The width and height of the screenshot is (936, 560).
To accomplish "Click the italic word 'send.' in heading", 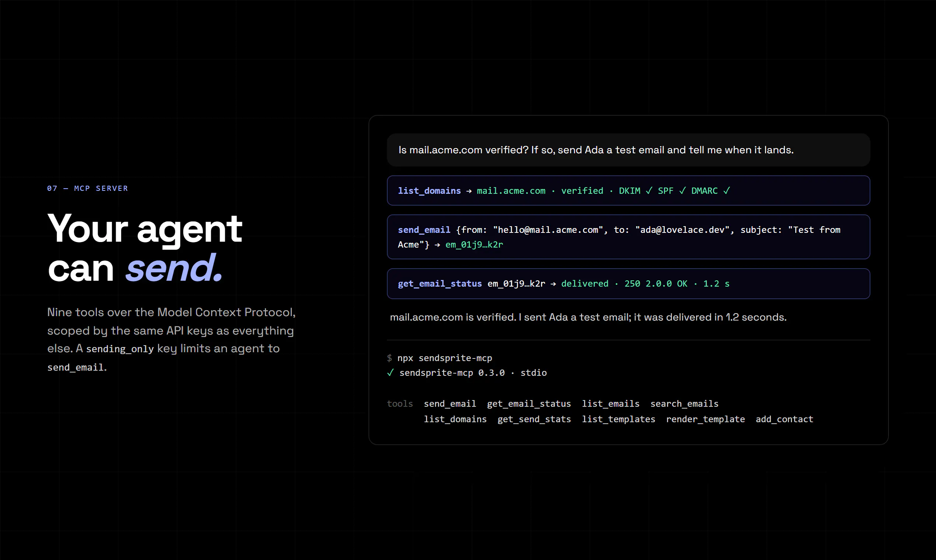I will (174, 268).
